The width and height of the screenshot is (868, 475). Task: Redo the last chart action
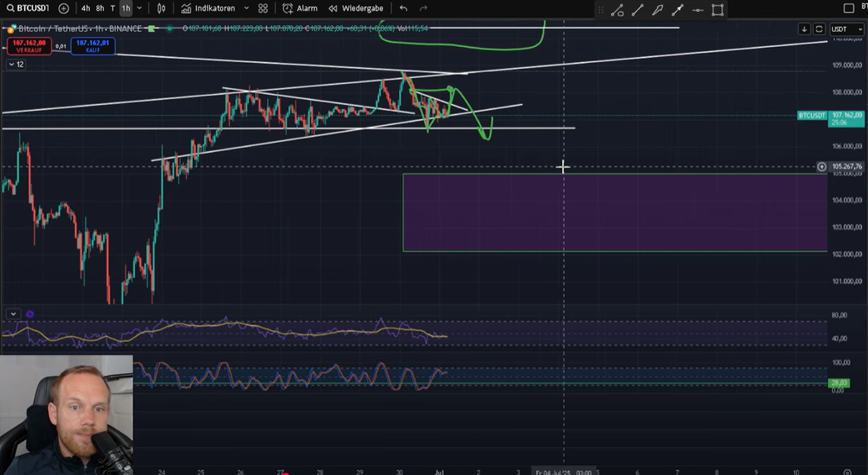tap(424, 8)
